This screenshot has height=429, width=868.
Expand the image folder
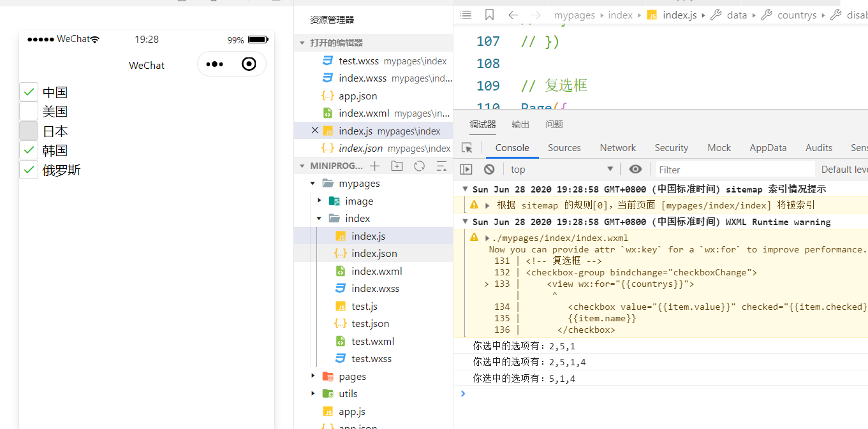[320, 201]
